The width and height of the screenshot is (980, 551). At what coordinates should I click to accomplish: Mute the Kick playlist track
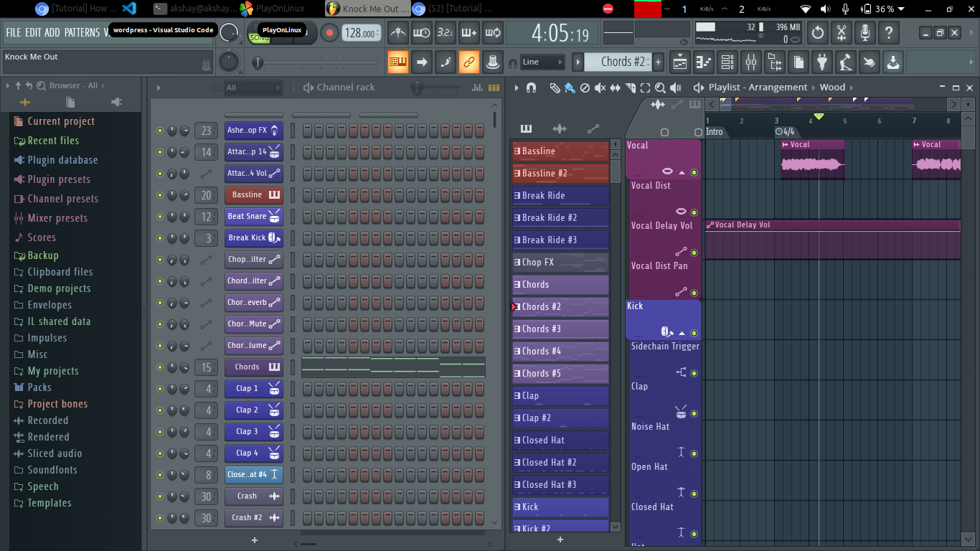[x=694, y=333]
